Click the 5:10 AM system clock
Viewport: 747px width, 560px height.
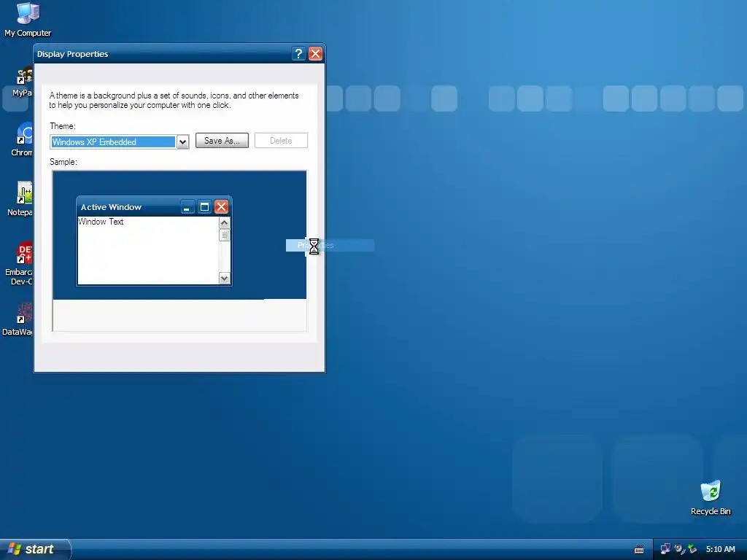click(x=720, y=549)
